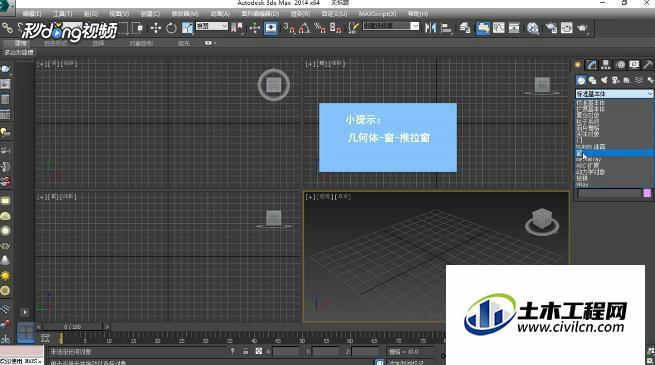Image resolution: width=655 pixels, height=365 pixels.
Task: Switch to the Utilities hammer panel
Action: pyautogui.click(x=648, y=65)
